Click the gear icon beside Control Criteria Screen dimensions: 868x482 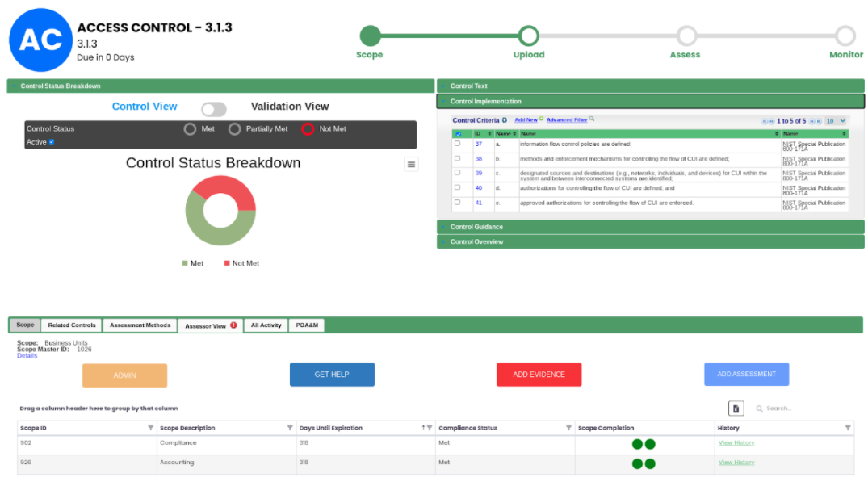(504, 118)
